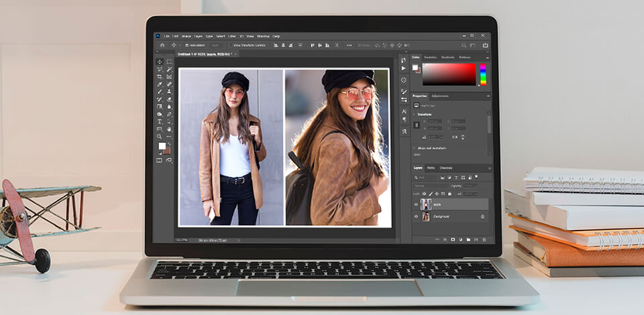644x315 pixels.
Task: Open the Search icon at top right
Action: (x=463, y=45)
